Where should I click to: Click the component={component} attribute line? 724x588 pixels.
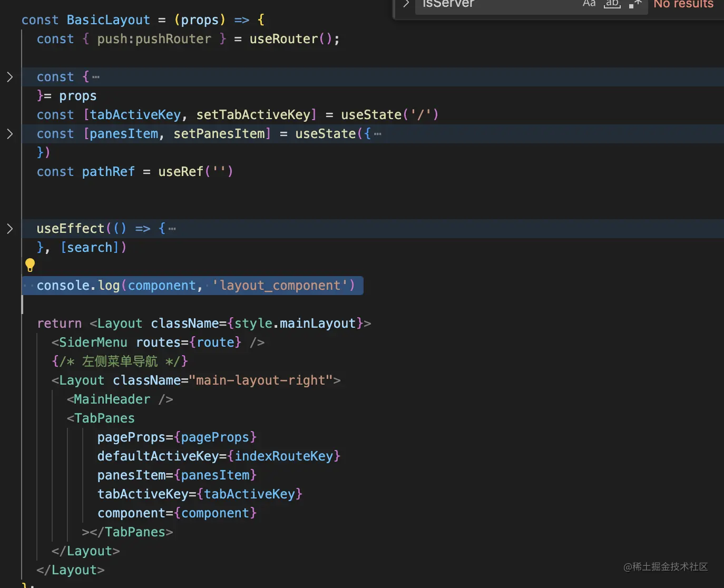tap(177, 513)
